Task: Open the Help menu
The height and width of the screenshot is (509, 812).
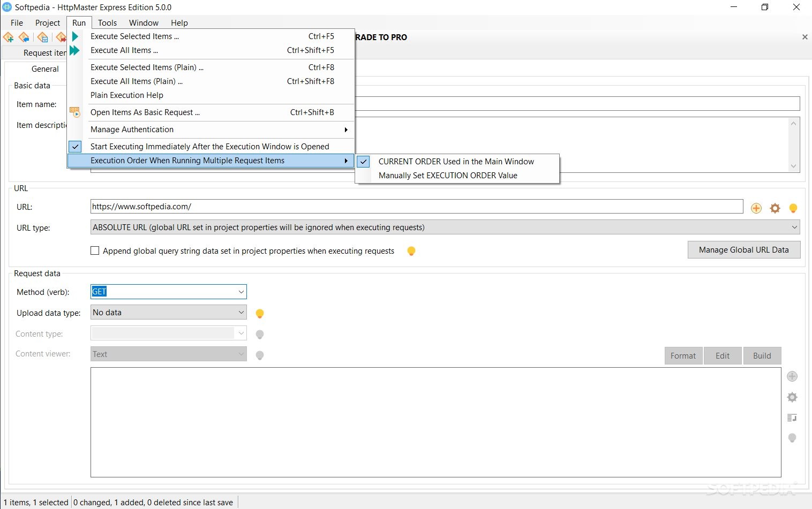Action: click(179, 23)
